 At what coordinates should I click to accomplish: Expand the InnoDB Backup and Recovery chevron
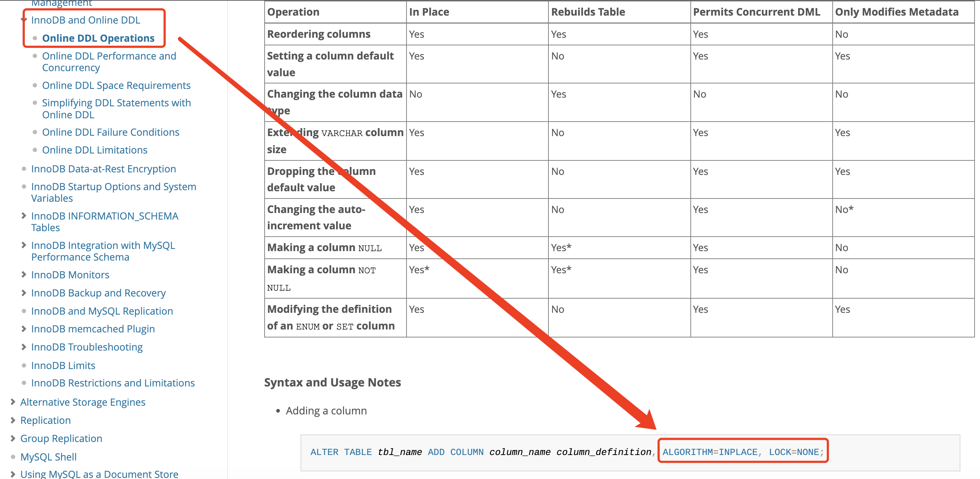pos(24,292)
